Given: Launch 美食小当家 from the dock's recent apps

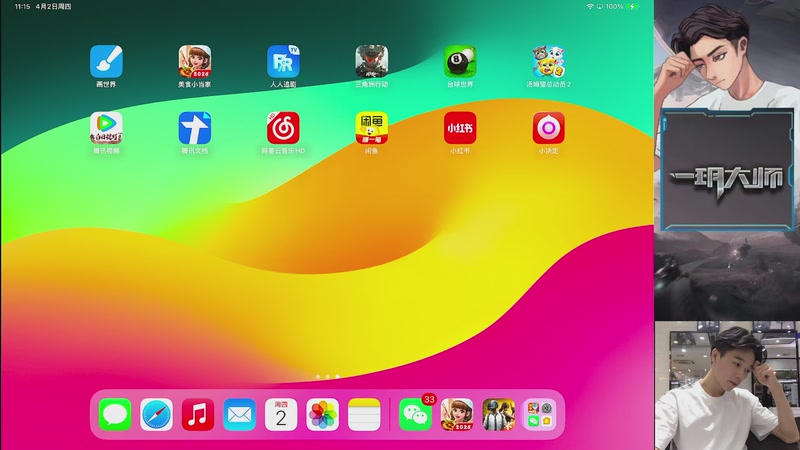Looking at the screenshot, I should pyautogui.click(x=457, y=414).
